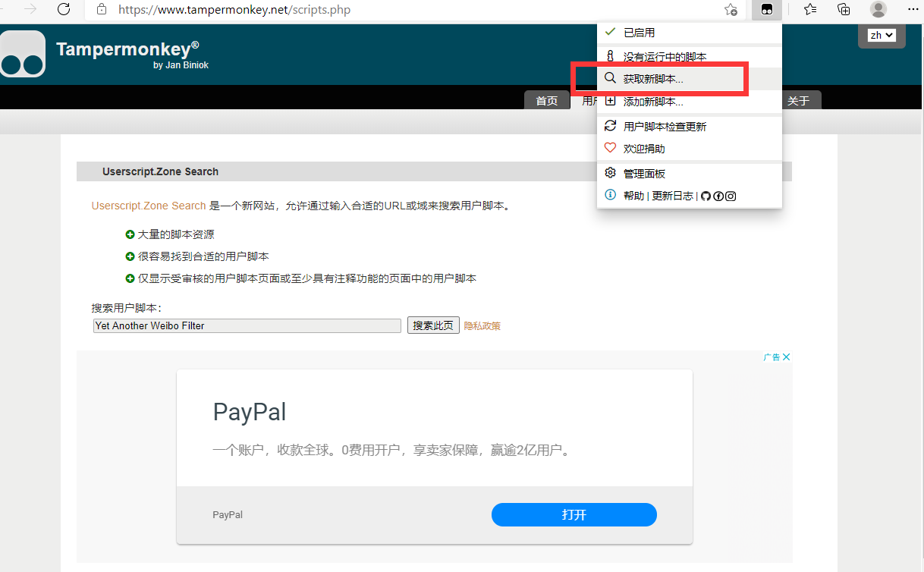Switch to the 关于 tab

tap(798, 101)
